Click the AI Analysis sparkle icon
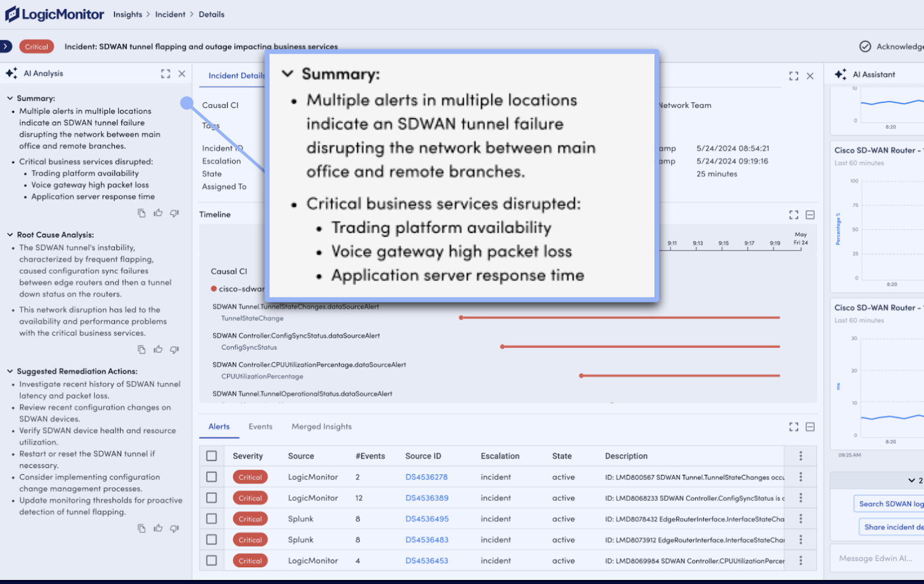Screen dimensions: 924x584 tap(12, 73)
